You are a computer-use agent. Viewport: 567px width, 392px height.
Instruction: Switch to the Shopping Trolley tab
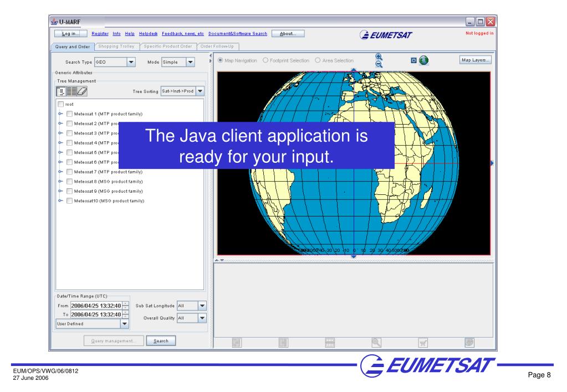point(116,47)
